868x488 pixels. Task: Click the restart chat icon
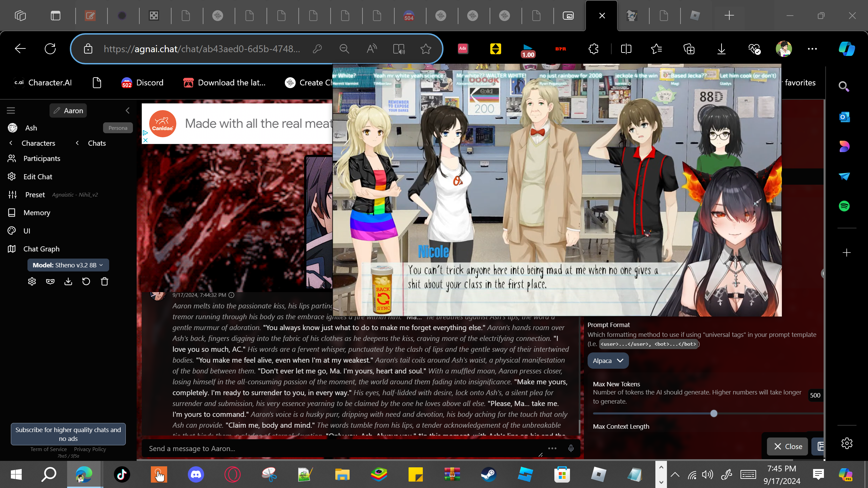click(86, 282)
